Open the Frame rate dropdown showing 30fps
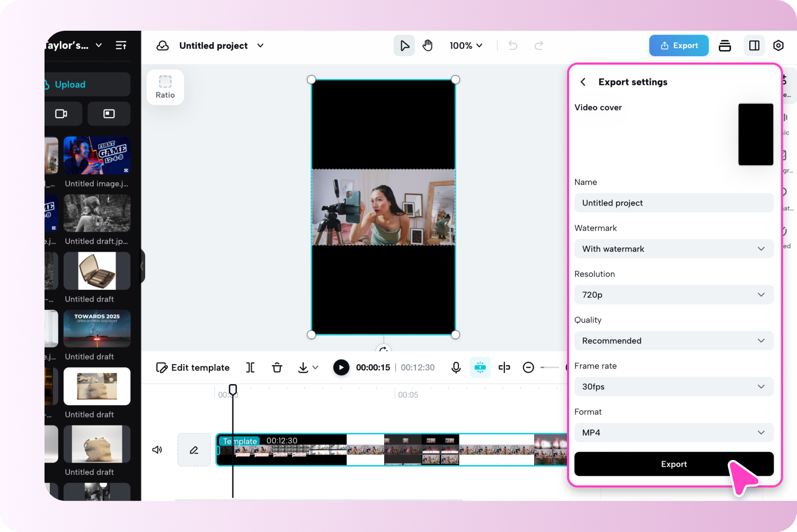 pos(674,386)
